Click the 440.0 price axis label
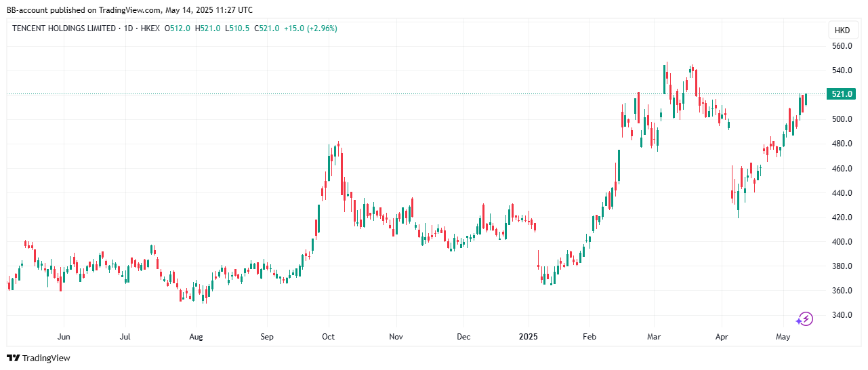This screenshot has width=868, height=370. 842,193
